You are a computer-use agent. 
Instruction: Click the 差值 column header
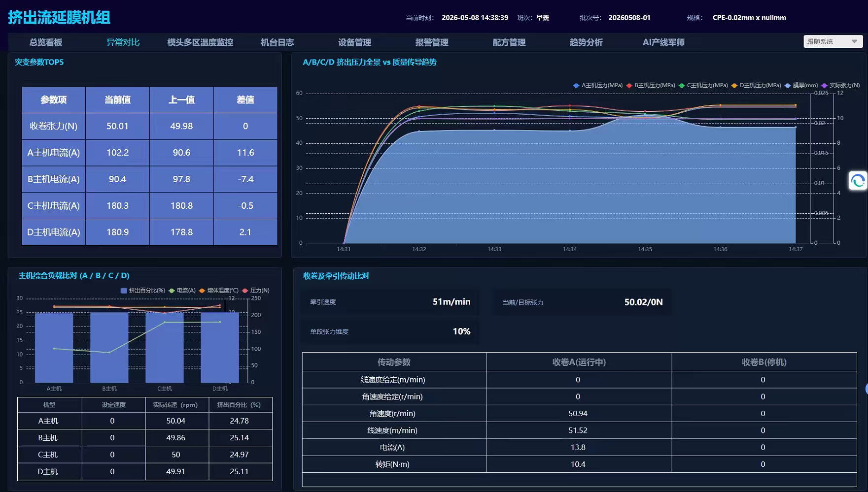(x=245, y=100)
